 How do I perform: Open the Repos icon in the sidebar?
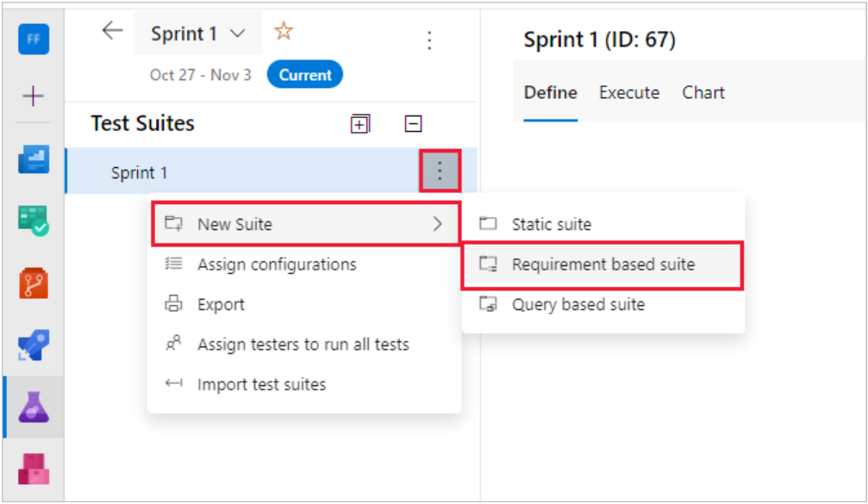tap(34, 282)
